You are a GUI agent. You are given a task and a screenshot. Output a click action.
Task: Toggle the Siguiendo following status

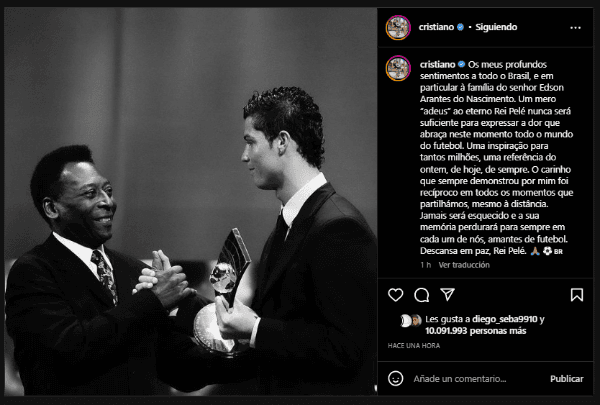coord(496,27)
